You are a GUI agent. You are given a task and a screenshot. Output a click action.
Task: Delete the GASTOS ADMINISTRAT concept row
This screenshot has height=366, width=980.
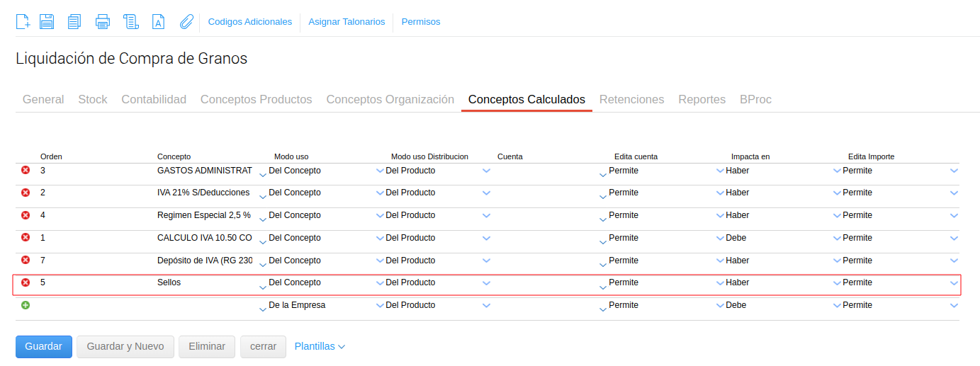(x=26, y=170)
